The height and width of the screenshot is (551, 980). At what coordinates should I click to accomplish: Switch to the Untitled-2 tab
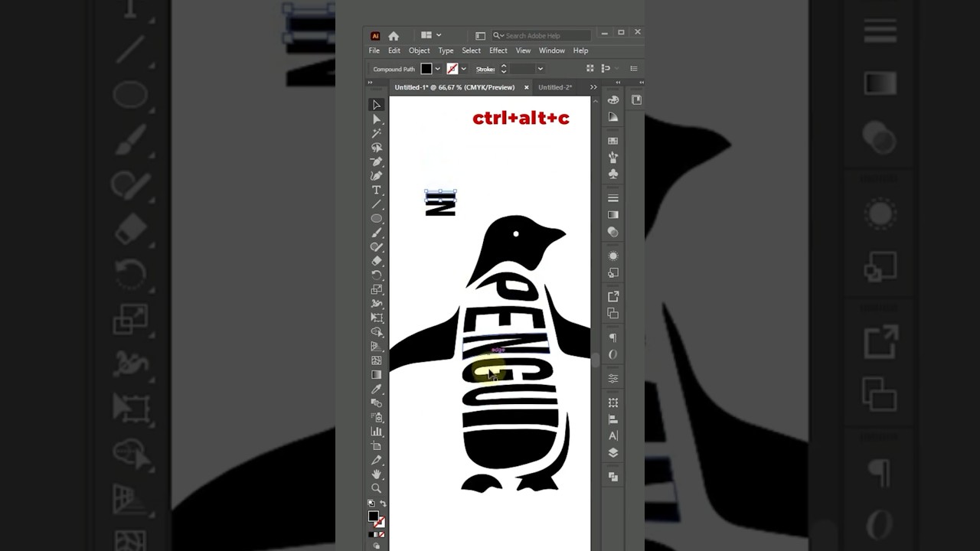click(x=555, y=87)
